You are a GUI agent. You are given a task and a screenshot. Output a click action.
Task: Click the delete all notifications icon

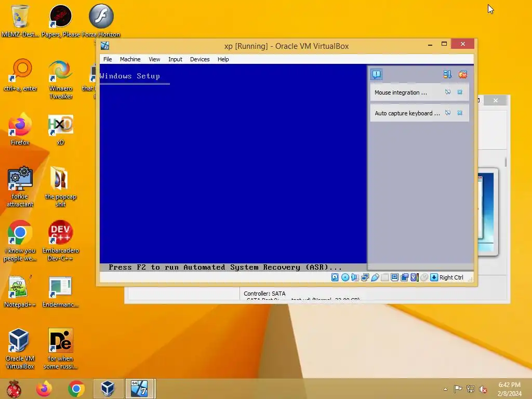(x=463, y=74)
